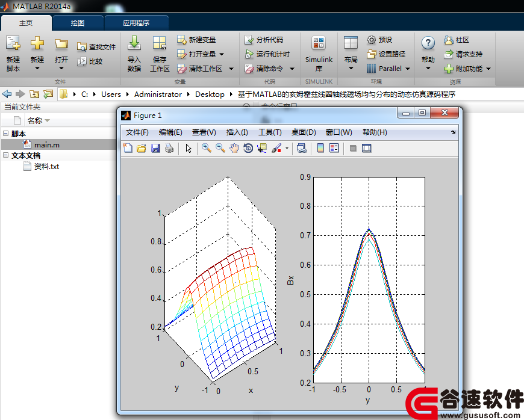The width and height of the screenshot is (524, 420).
Task: Toggle the brush data tool
Action: click(x=276, y=148)
